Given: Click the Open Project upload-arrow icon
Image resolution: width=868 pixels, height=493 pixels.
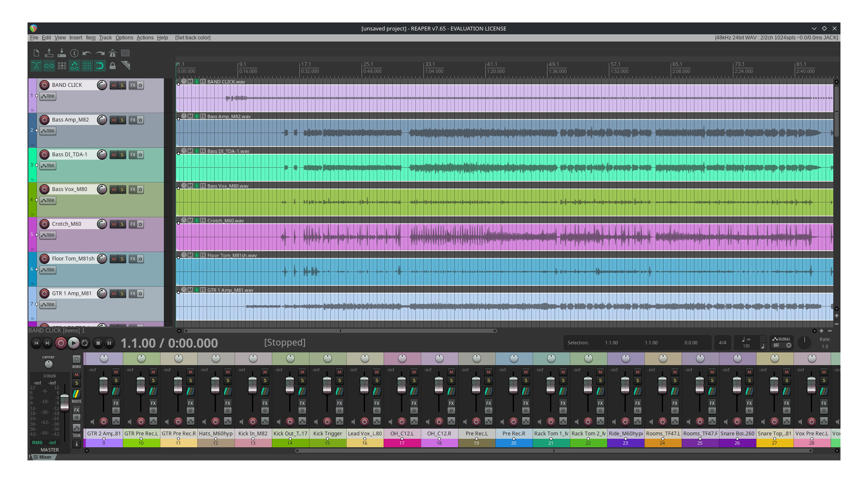Looking at the screenshot, I should point(49,53).
